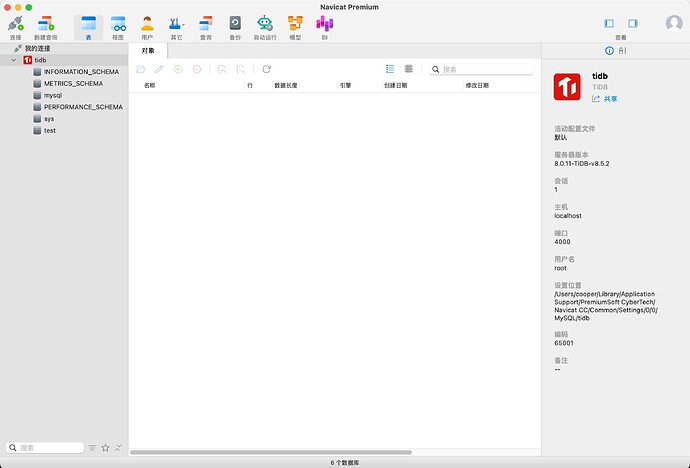Click the Design Table pencil icon

159,69
